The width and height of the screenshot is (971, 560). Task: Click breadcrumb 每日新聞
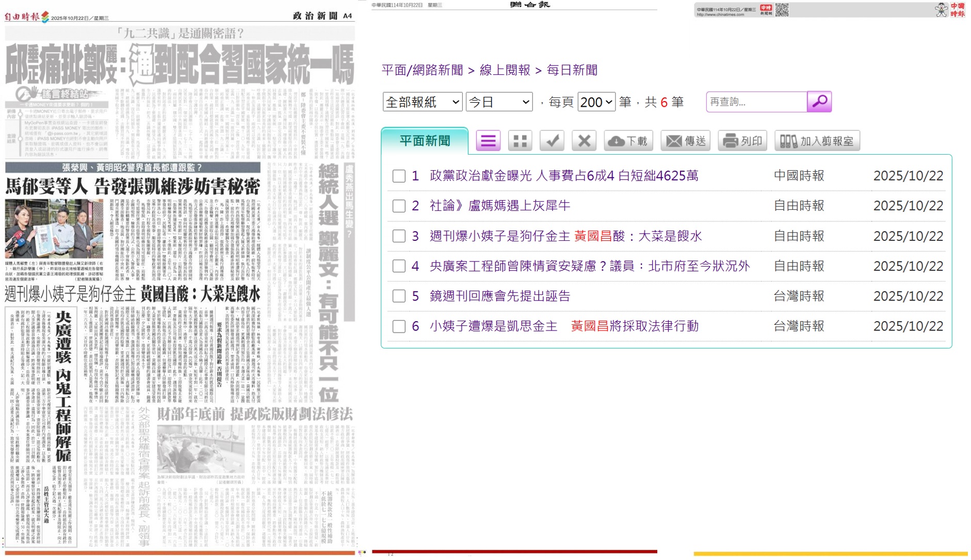click(572, 70)
